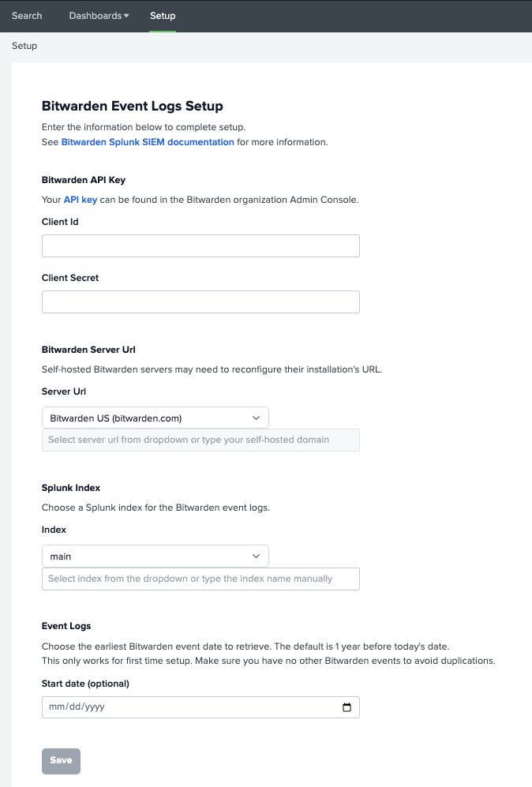Open the Bitwarden Splunk SIEM documentation link

(x=148, y=142)
